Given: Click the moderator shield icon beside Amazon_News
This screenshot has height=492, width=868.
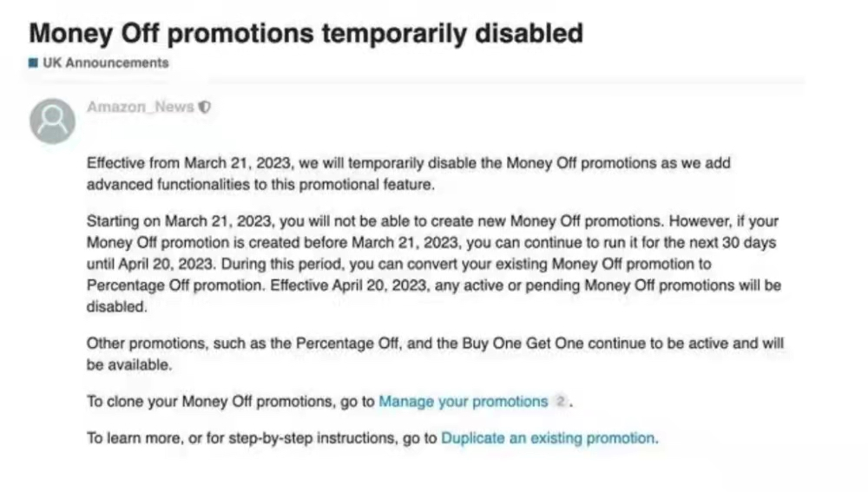Looking at the screenshot, I should click(x=205, y=108).
